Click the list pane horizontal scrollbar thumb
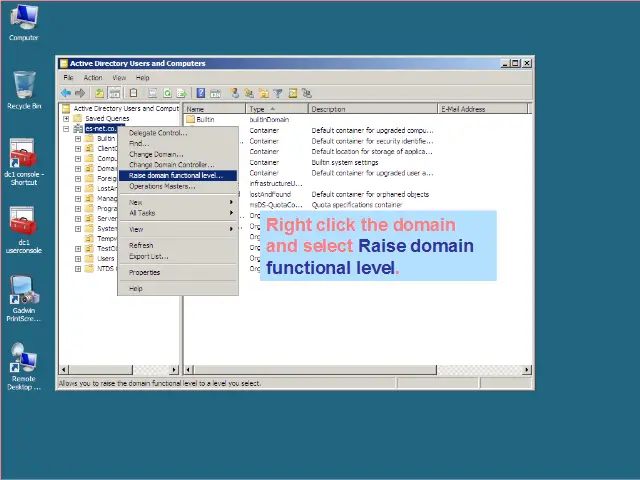 tap(315, 370)
